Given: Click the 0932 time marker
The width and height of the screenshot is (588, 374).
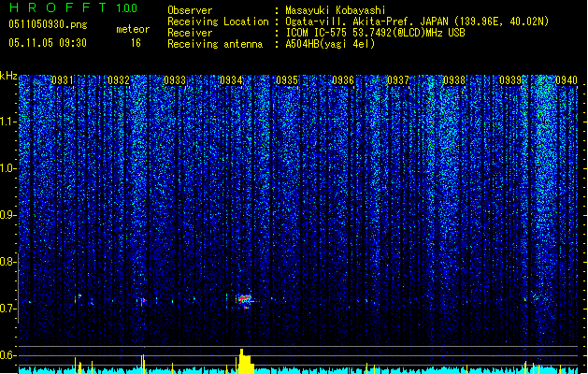Looking at the screenshot, I should point(119,80).
